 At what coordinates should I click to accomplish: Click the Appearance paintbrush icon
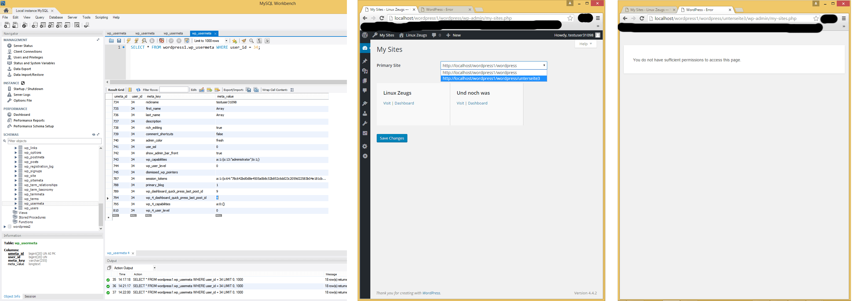(365, 104)
